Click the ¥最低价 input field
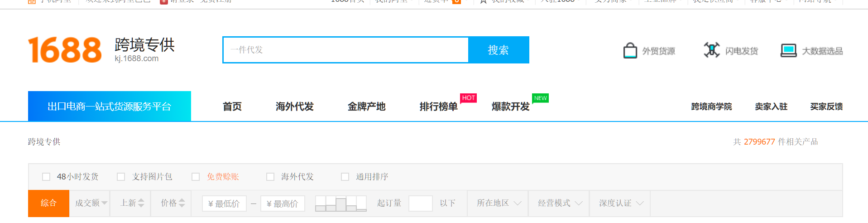This screenshot has width=868, height=223. click(224, 204)
